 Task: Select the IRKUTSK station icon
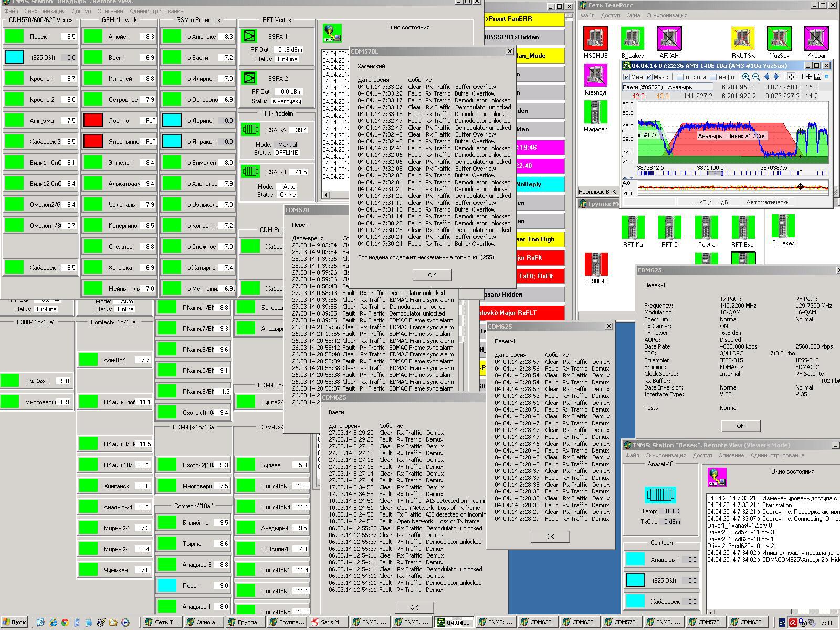(x=742, y=38)
